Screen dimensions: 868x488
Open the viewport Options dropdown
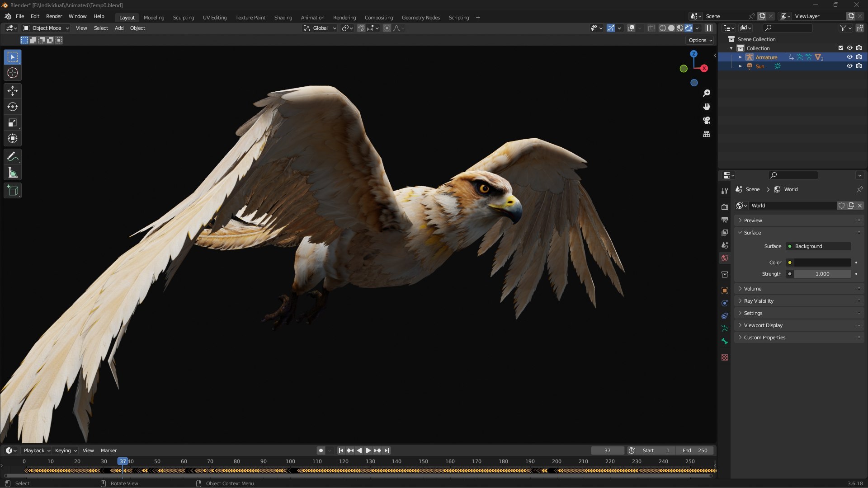[x=700, y=40]
